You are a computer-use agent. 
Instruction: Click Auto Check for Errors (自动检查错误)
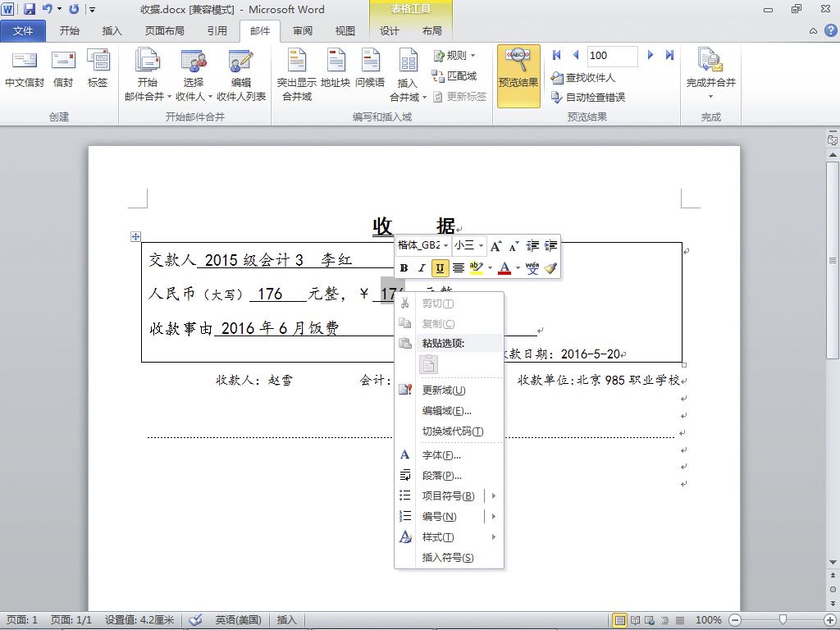click(x=588, y=97)
